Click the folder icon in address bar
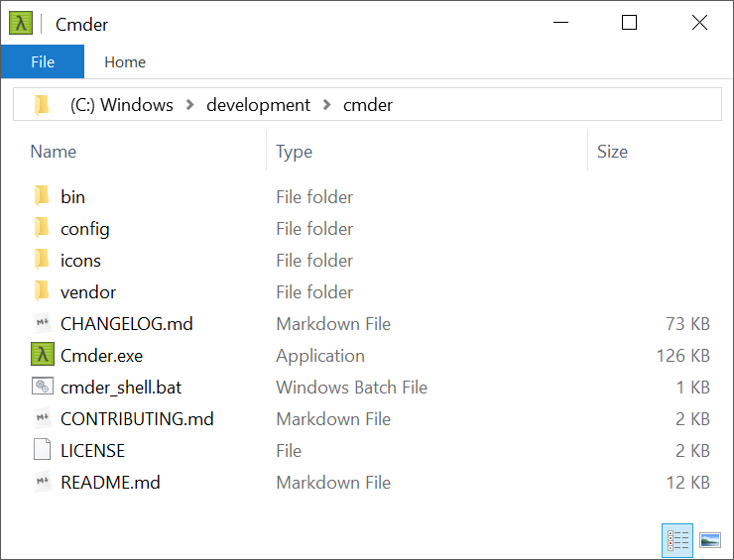This screenshot has width=734, height=560. 42,105
